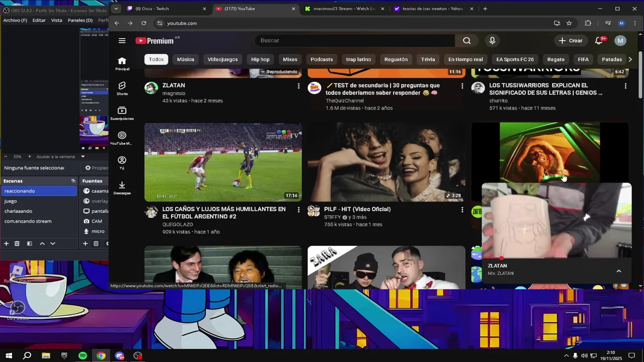644x362 pixels.
Task: Open the Windows Start menu
Action: tap(9, 355)
